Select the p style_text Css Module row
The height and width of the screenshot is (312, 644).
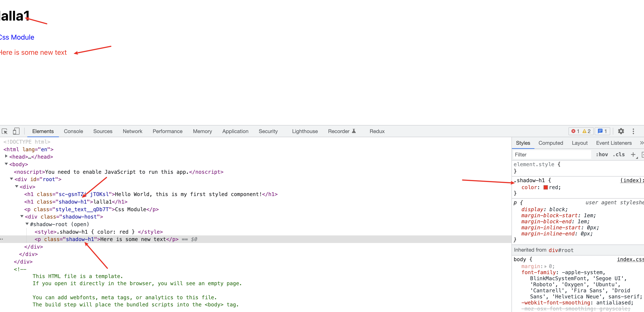click(91, 209)
